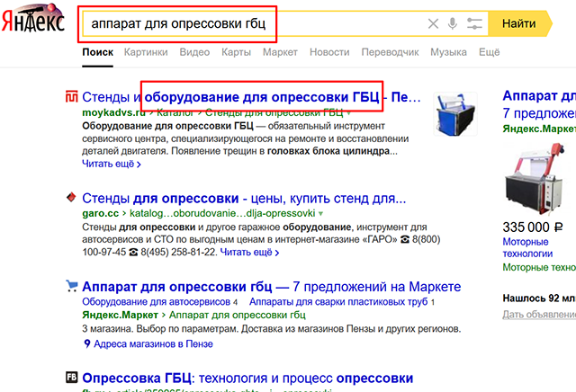The width and height of the screenshot is (576, 392).
Task: Open result 'Опрессовка ГБЦ: технология и процесс'
Action: pyautogui.click(x=248, y=378)
